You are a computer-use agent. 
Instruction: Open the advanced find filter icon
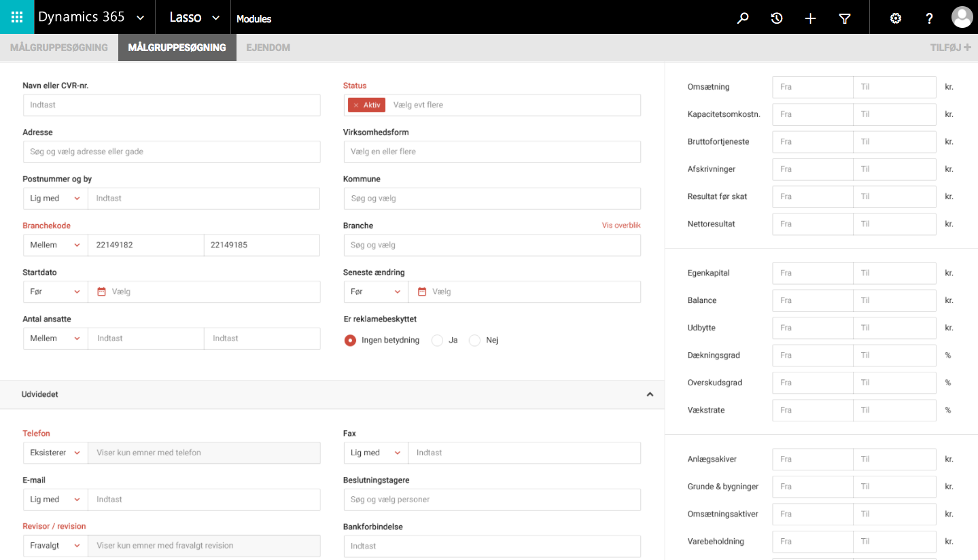[x=845, y=18]
